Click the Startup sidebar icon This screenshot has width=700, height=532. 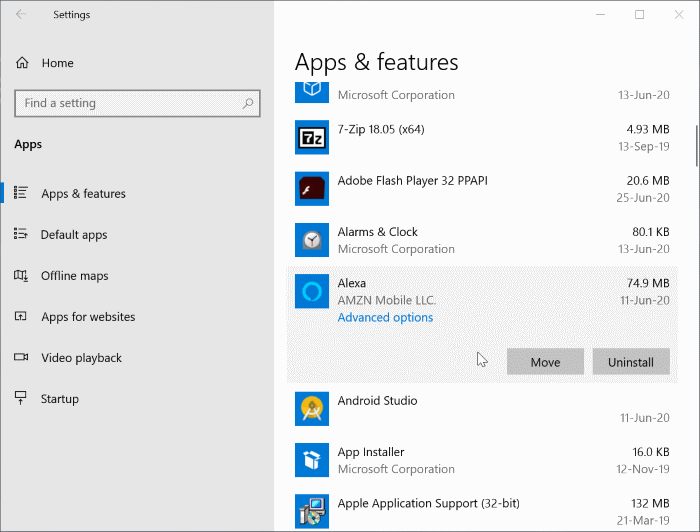click(21, 398)
